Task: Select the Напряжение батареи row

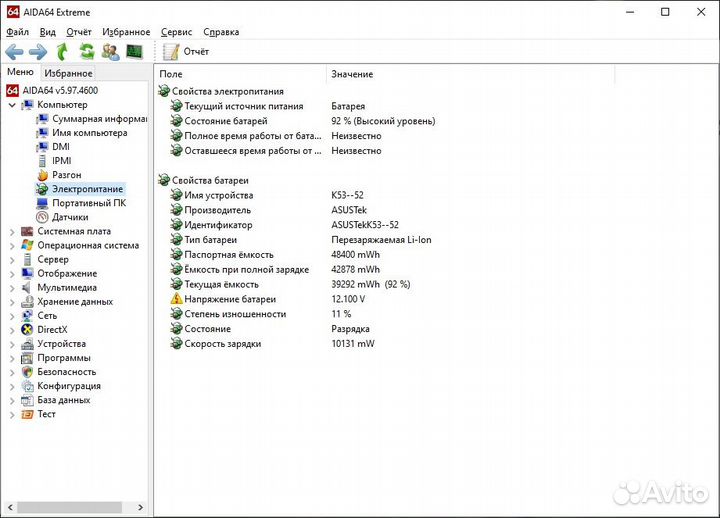Action: coord(229,299)
